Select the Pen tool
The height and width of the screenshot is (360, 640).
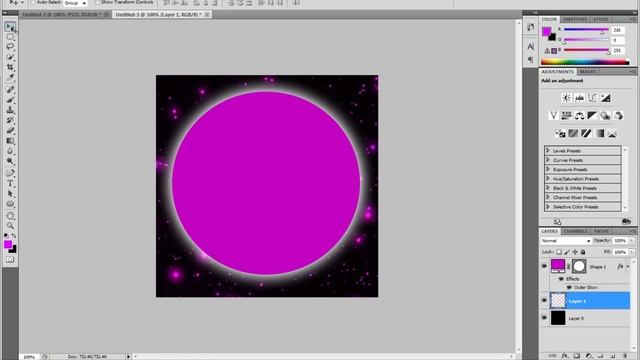[10, 173]
